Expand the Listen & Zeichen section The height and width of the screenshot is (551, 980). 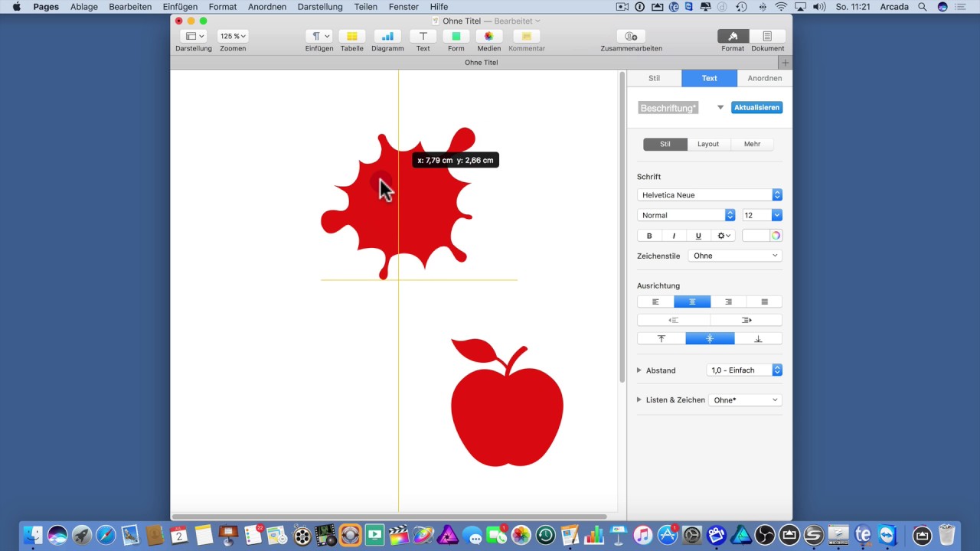[x=639, y=399]
